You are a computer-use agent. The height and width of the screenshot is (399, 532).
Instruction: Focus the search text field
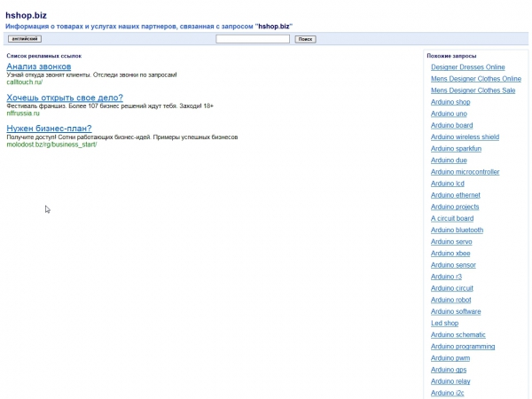tap(253, 39)
